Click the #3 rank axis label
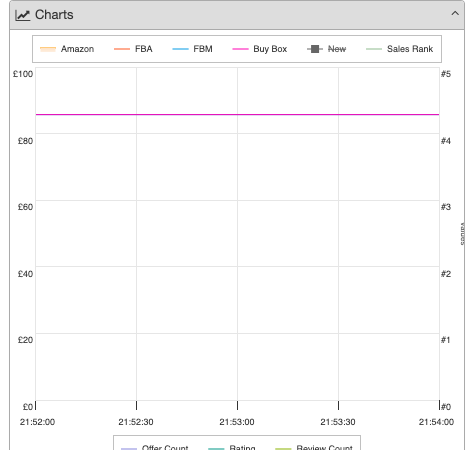Image resolution: width=474 pixels, height=450 pixels. [x=446, y=207]
